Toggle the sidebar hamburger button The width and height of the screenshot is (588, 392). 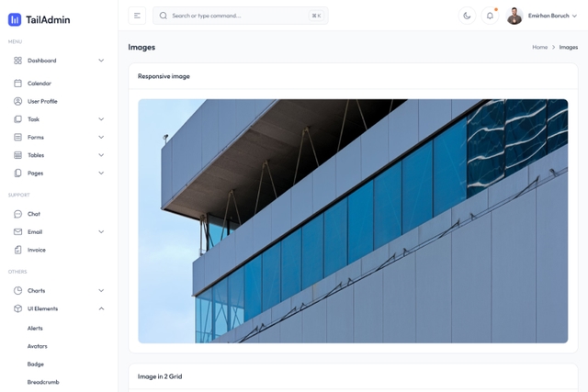pos(137,16)
